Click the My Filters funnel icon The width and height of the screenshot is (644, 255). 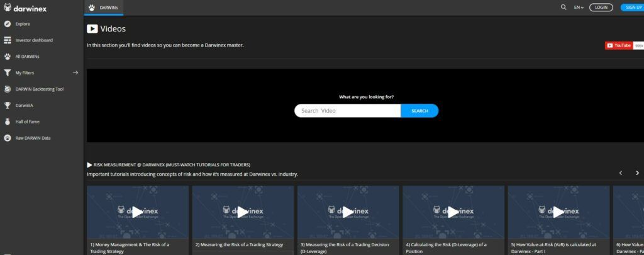coord(8,73)
